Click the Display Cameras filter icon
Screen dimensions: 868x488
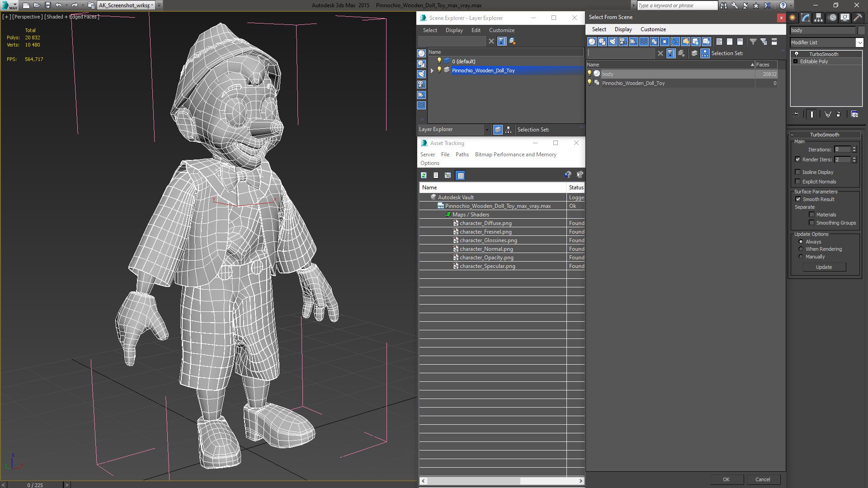pyautogui.click(x=623, y=42)
